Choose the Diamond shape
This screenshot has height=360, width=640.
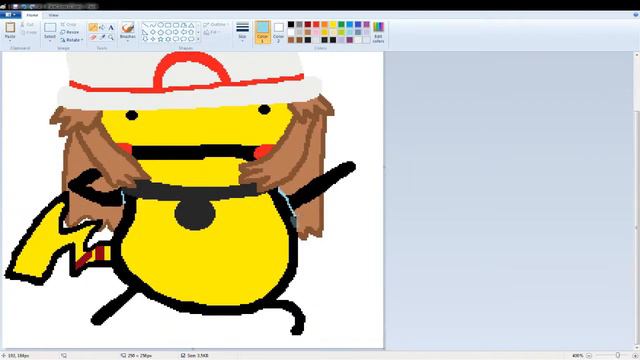click(x=153, y=32)
